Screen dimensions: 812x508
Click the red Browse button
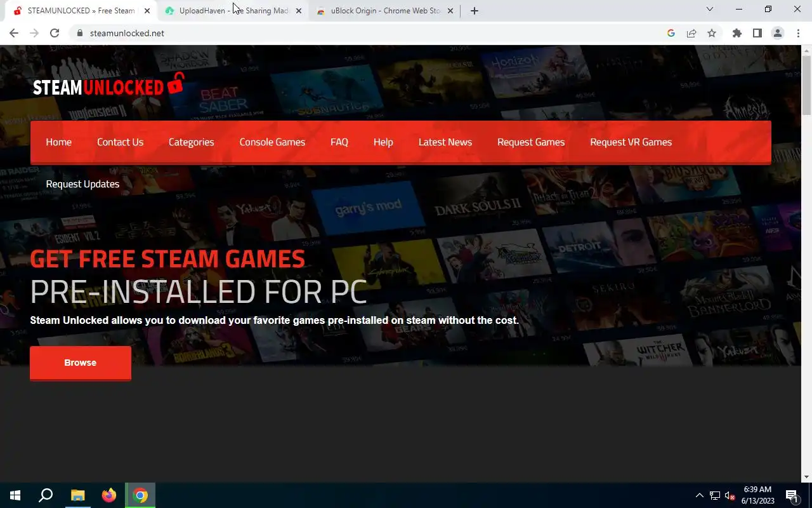point(81,363)
